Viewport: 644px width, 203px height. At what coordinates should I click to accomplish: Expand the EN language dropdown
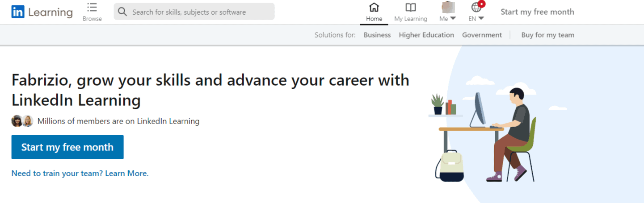pos(481,19)
